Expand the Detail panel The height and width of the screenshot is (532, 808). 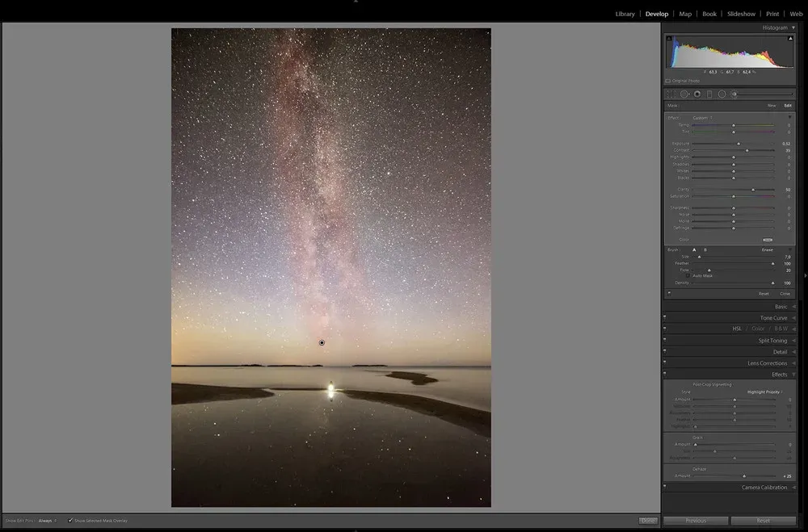[x=793, y=352]
